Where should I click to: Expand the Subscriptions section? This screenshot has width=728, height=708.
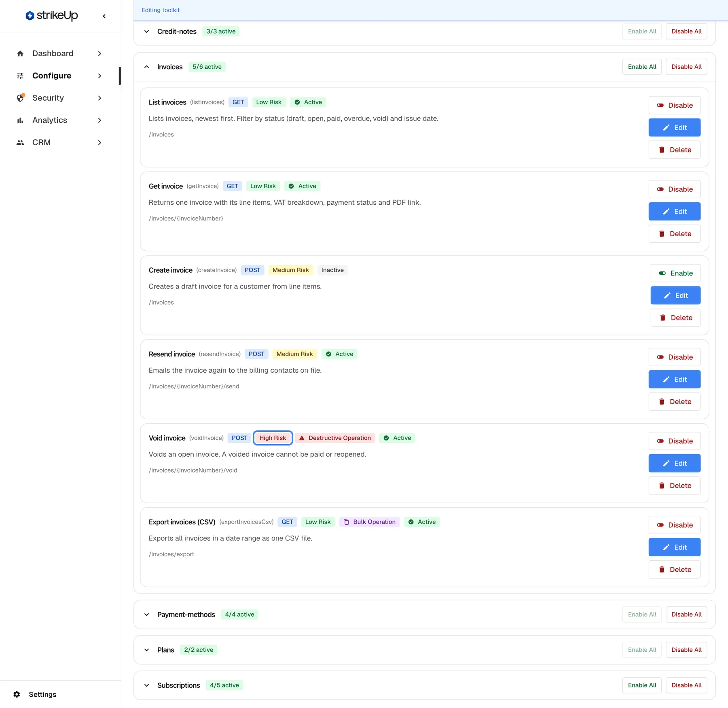(147, 685)
